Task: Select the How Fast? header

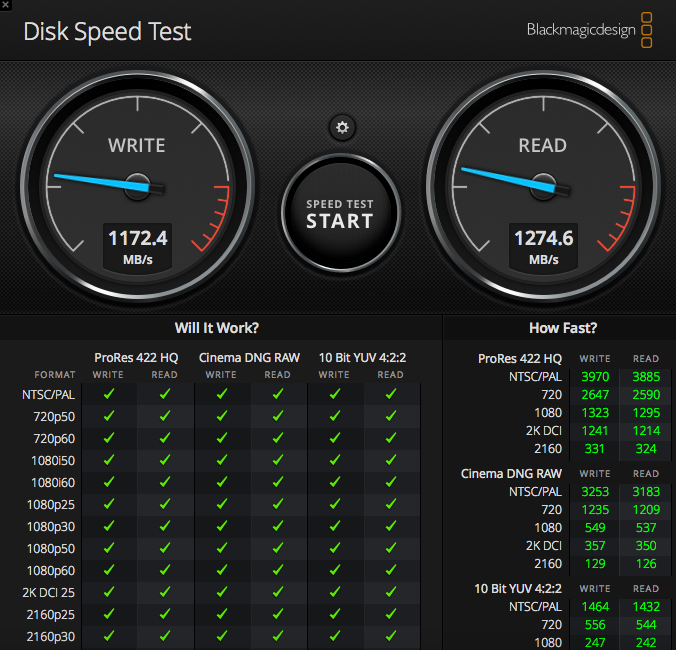Action: pyautogui.click(x=563, y=328)
